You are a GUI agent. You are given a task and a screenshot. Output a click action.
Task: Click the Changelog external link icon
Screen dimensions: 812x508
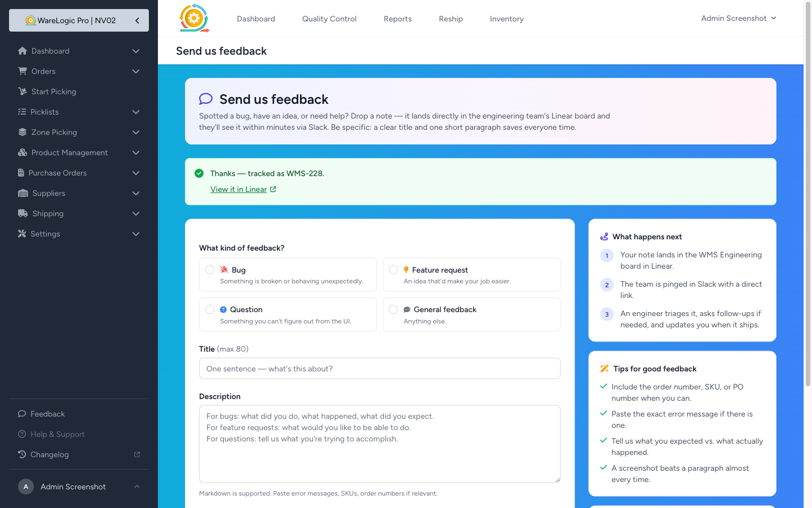point(137,454)
